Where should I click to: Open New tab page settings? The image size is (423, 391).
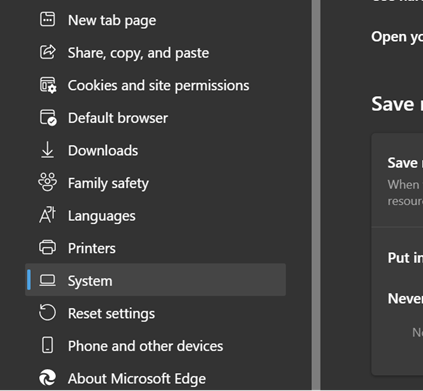(155, 20)
